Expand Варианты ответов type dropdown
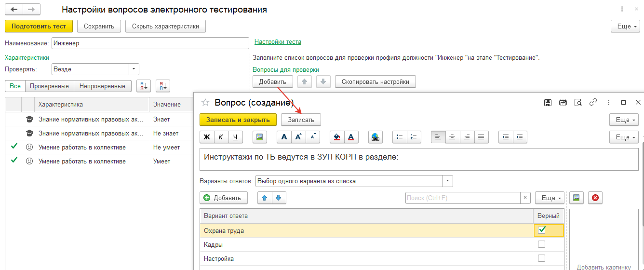The image size is (644, 270). (448, 181)
